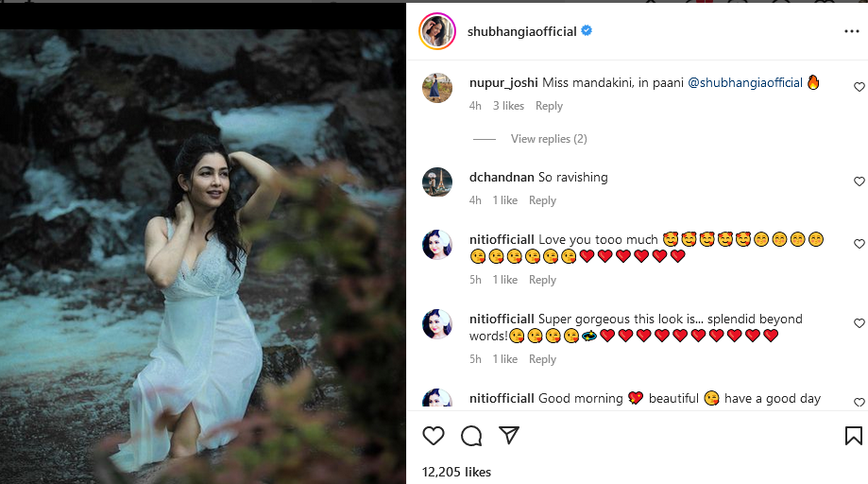Like the post with the heart icon
The height and width of the screenshot is (484, 868).
point(434,436)
